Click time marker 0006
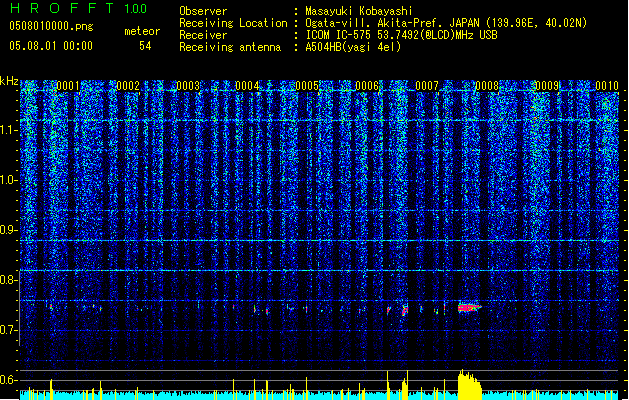 pos(367,86)
